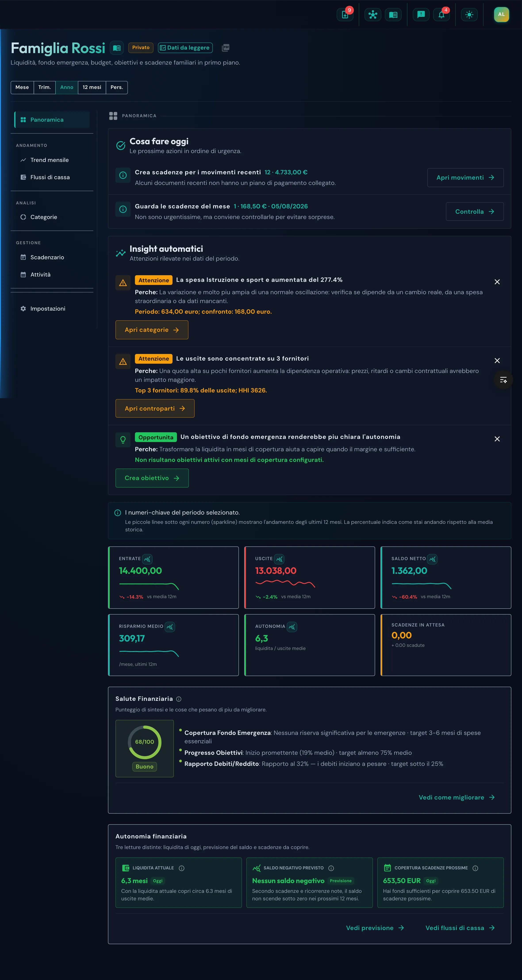Viewport: 522px width, 980px height.
Task: Open Trend mensile in the sidebar
Action: coord(52,160)
